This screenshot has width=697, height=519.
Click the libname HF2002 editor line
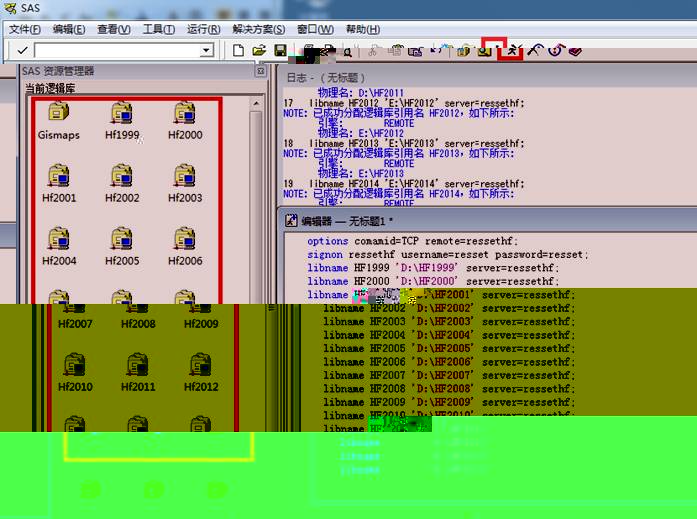click(x=449, y=308)
